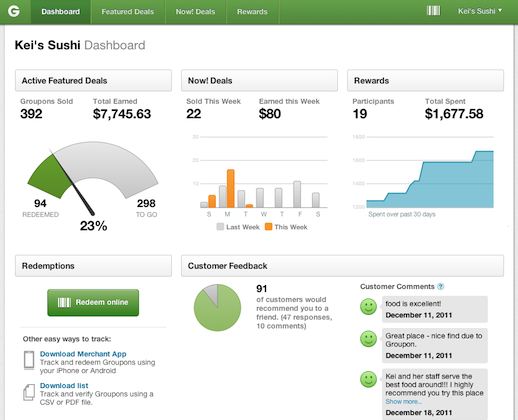This screenshot has width=518, height=420.
Task: Expand the comment with Show more link
Action: point(404,402)
